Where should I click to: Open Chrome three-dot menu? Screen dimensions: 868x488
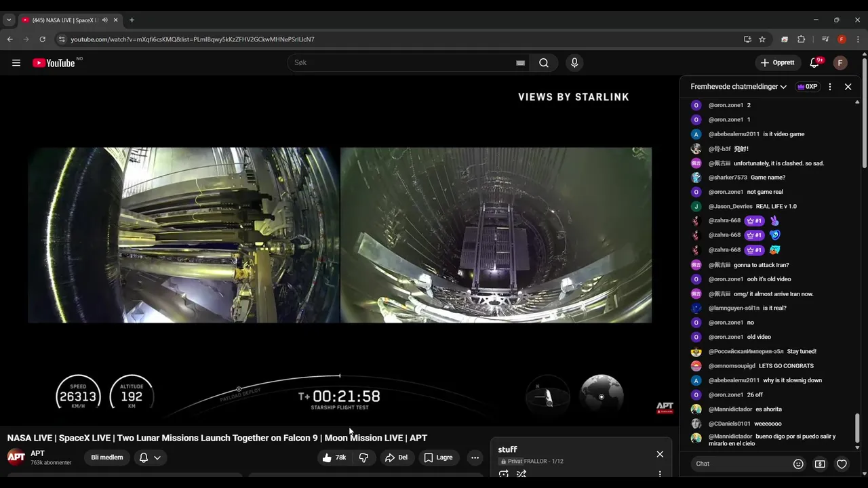click(x=858, y=39)
